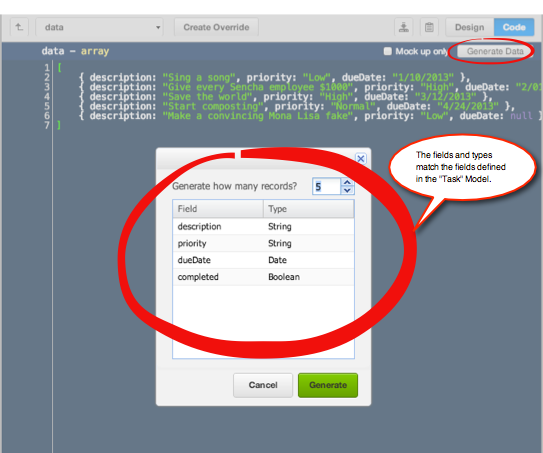The height and width of the screenshot is (453, 543).
Task: Click the green Generate button
Action: [328, 385]
